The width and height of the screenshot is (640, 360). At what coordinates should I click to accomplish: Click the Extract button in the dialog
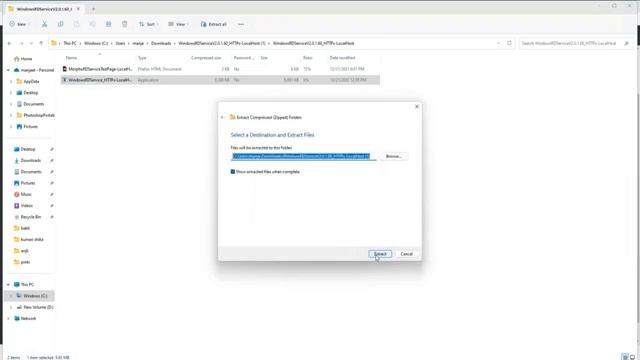pyautogui.click(x=380, y=254)
